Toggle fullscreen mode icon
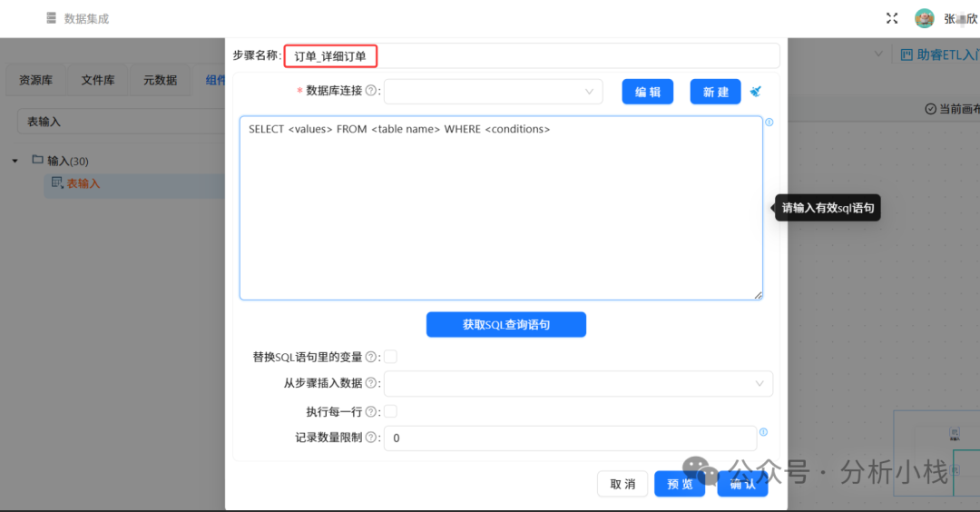The height and width of the screenshot is (512, 980). 892,18
